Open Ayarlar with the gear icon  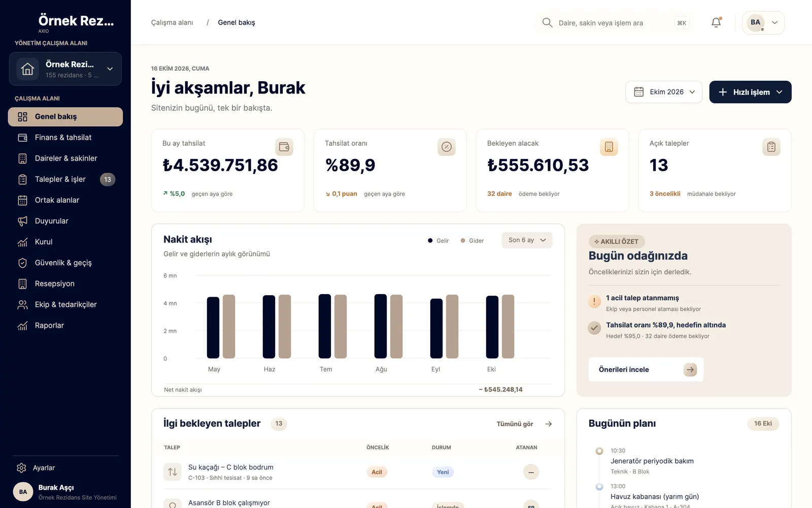pyautogui.click(x=21, y=468)
